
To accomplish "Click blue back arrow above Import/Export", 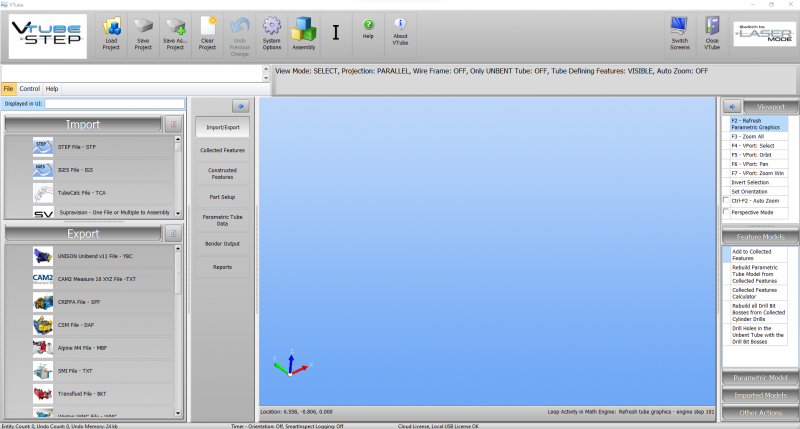I will coord(240,106).
